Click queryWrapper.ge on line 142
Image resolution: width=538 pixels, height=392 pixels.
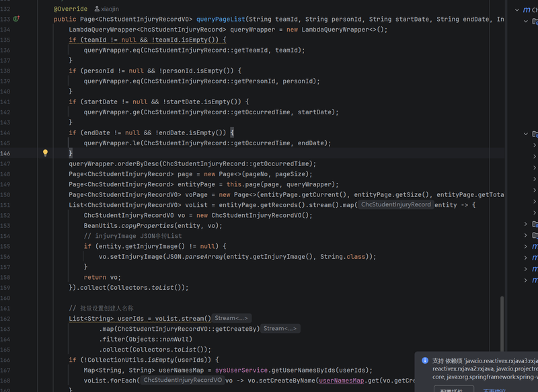point(112,112)
